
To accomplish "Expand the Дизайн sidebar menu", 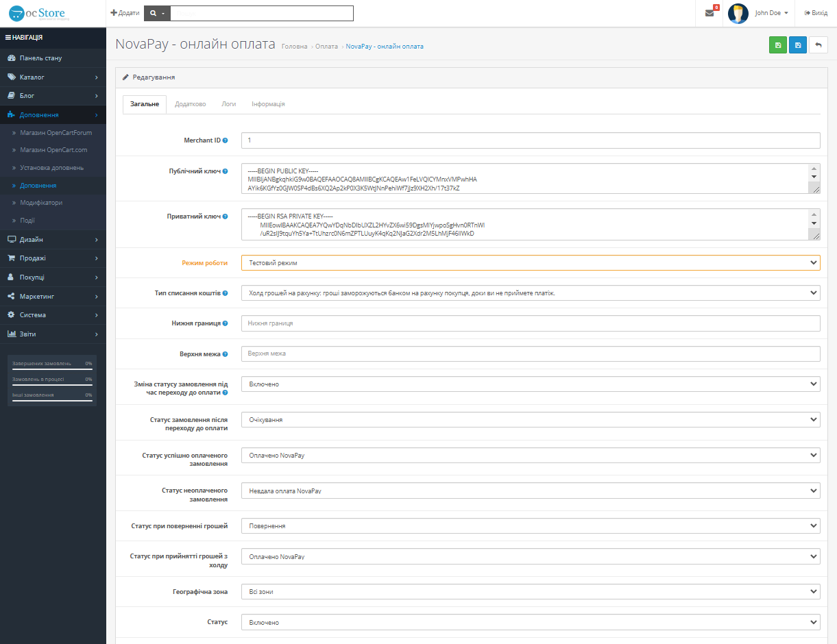I will click(53, 240).
